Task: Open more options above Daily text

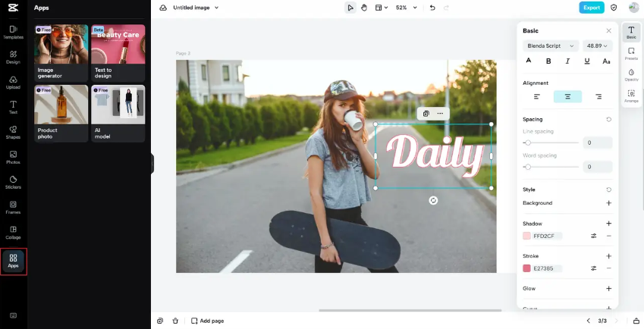Action: [440, 114]
